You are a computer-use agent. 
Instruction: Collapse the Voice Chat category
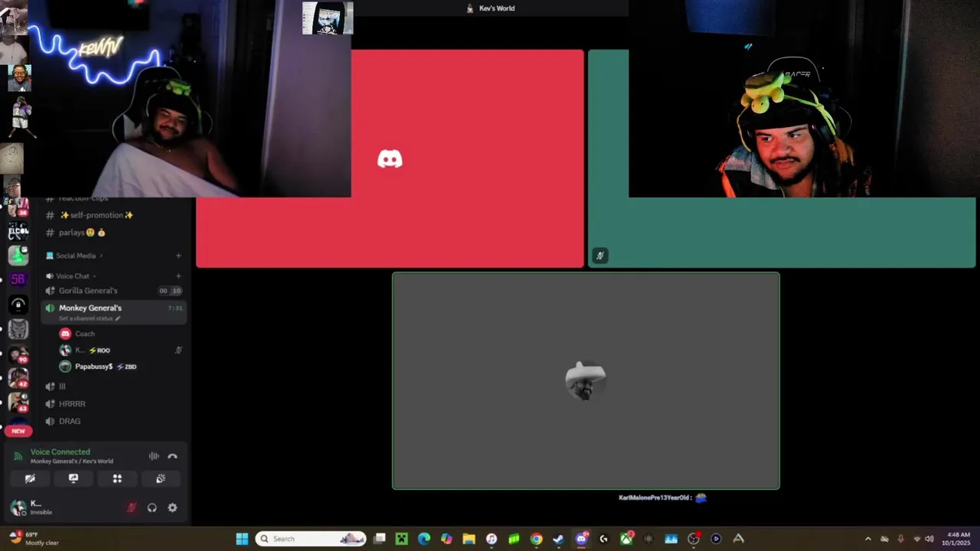pos(72,276)
